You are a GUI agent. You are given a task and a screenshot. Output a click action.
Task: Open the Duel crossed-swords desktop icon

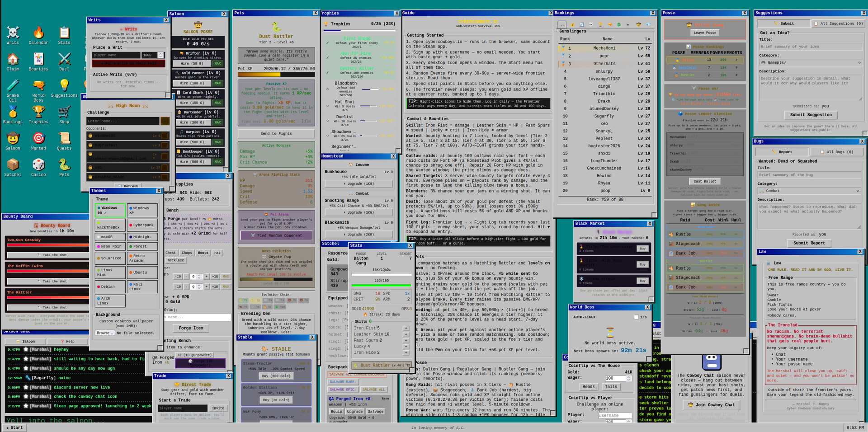click(64, 61)
